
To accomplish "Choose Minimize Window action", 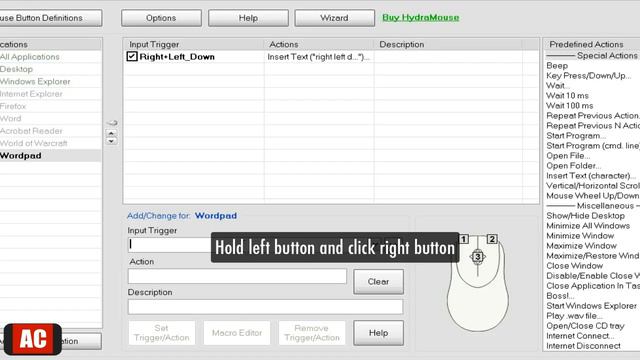I will point(580,236).
